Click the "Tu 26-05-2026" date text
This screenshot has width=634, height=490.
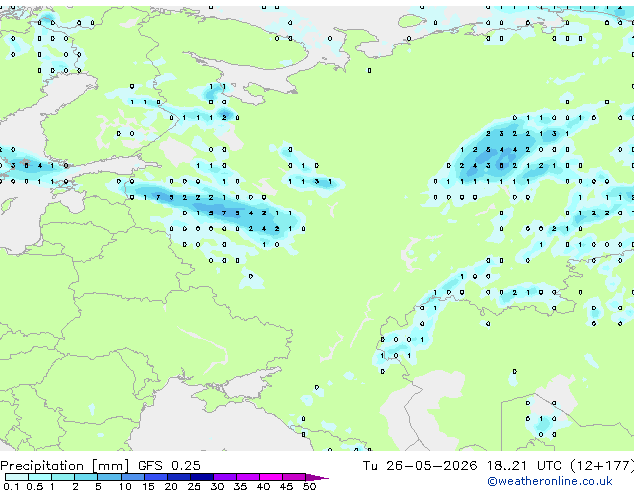coord(420,466)
